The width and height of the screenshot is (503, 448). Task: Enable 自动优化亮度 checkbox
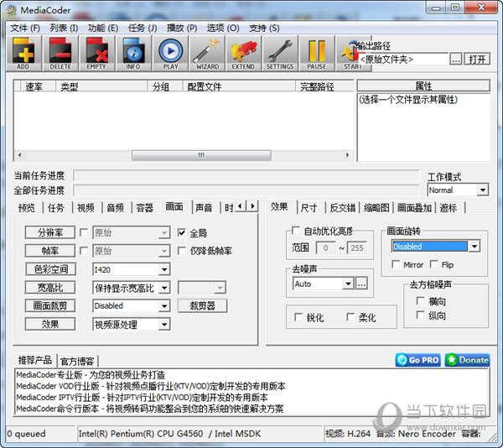(296, 231)
